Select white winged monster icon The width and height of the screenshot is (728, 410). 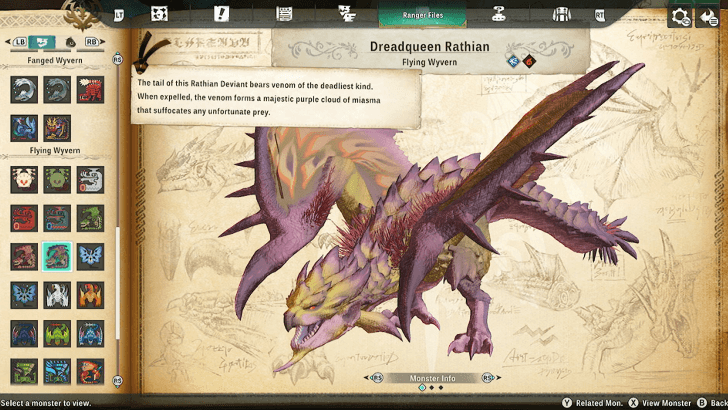(x=57, y=295)
